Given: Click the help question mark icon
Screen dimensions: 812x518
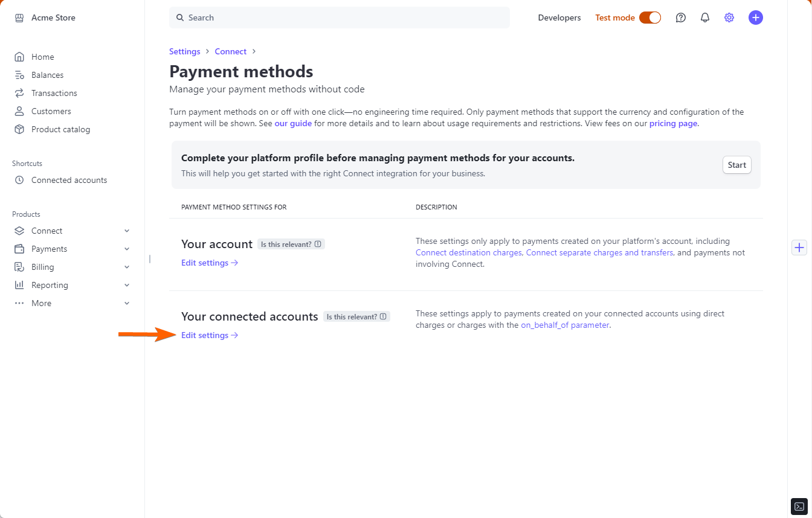Looking at the screenshot, I should tap(681, 18).
